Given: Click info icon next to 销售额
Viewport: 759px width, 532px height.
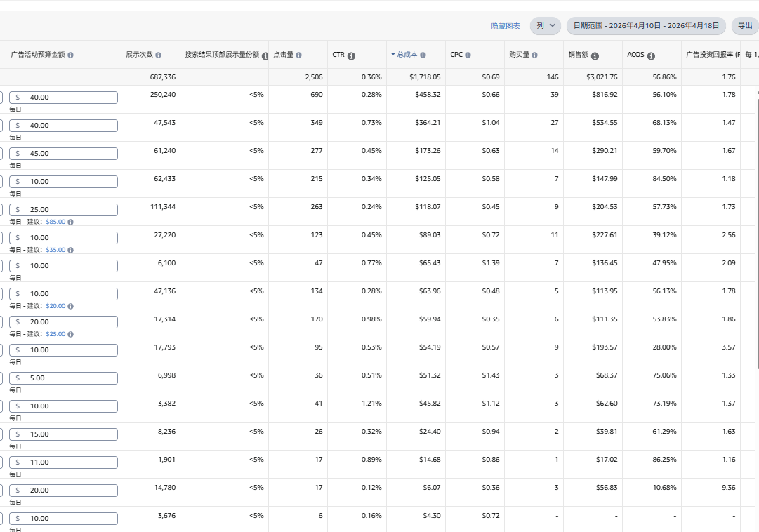Looking at the screenshot, I should click(595, 55).
